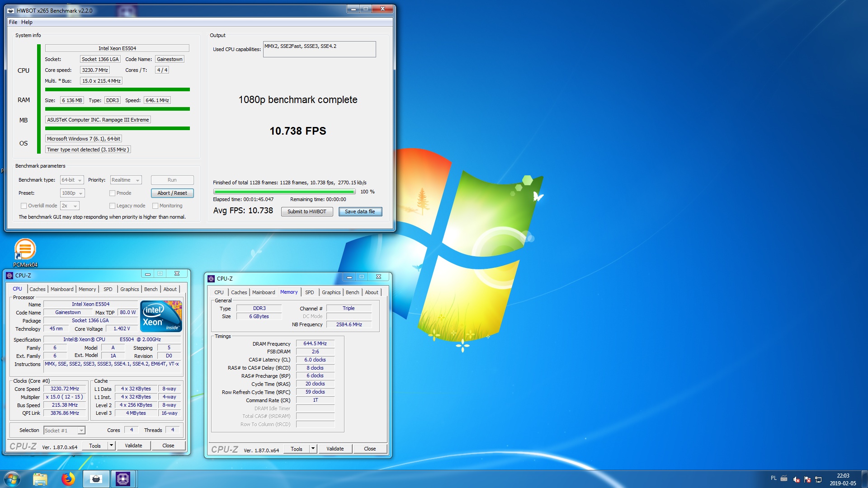Viewport: 868px width, 488px height.
Task: Open the network tray icon
Action: click(x=818, y=479)
